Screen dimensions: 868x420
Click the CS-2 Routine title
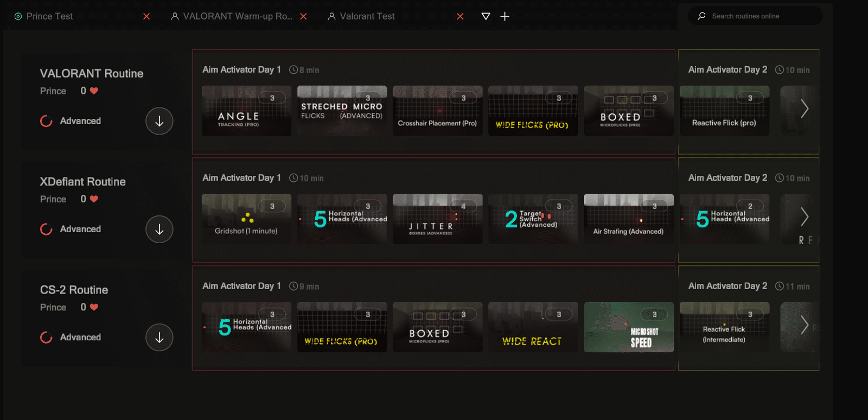(74, 290)
